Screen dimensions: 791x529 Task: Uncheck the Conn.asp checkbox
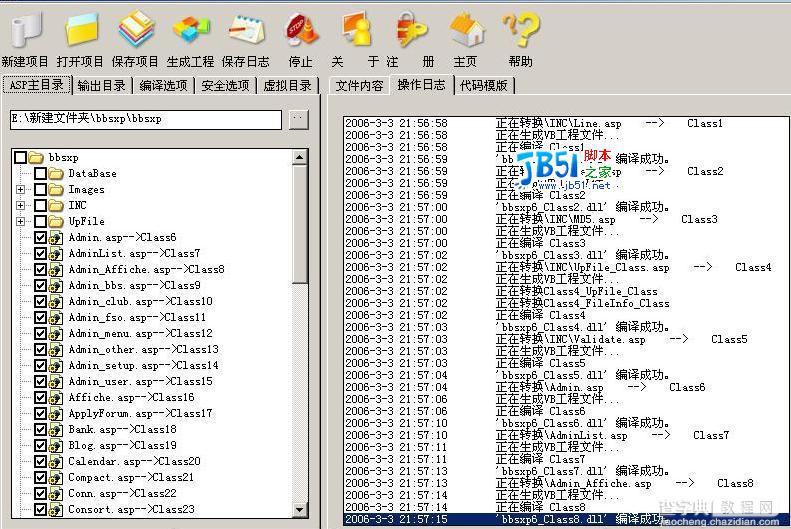(x=41, y=493)
